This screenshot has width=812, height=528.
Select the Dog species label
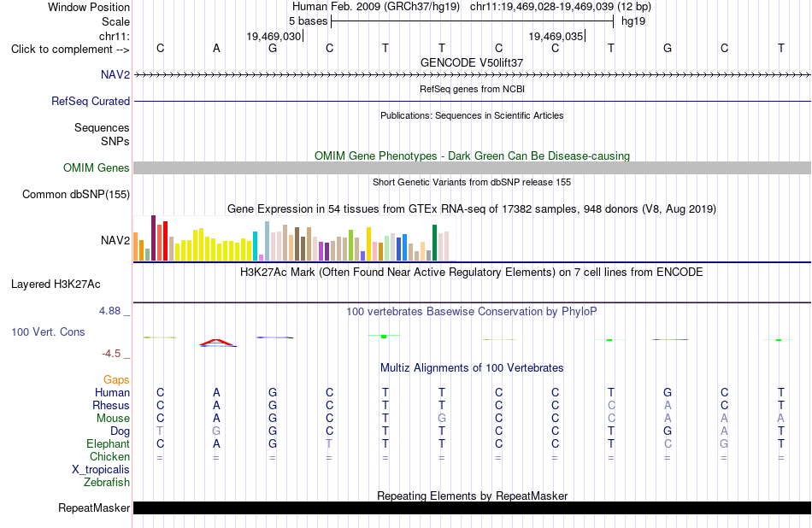[x=120, y=431]
